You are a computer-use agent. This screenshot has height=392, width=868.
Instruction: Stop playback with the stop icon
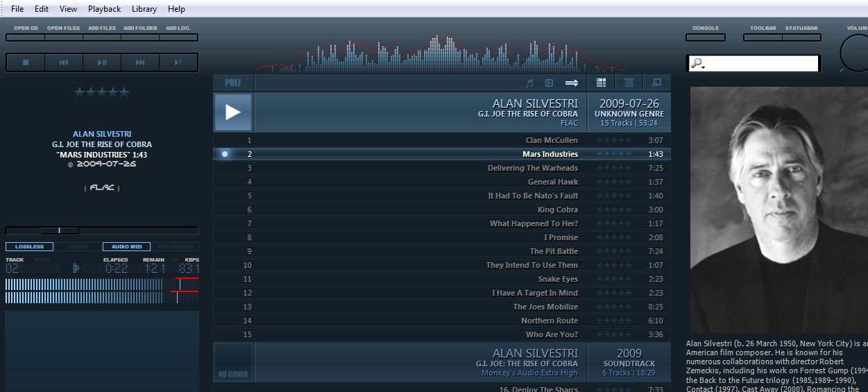(x=26, y=62)
